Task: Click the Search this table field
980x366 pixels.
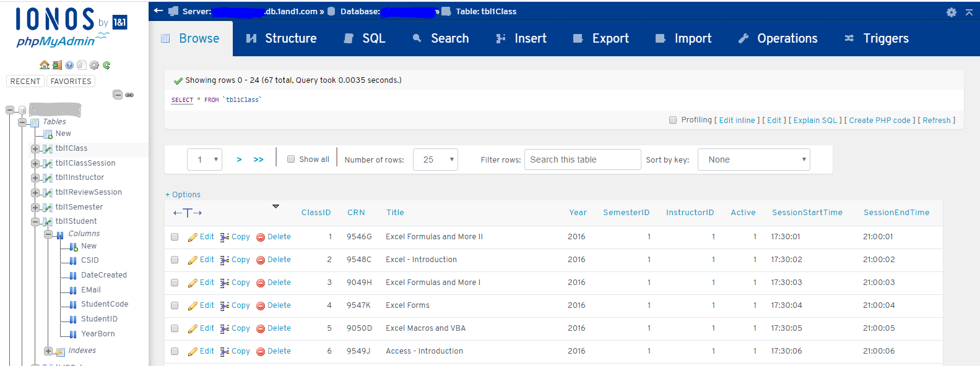Action: [x=582, y=160]
